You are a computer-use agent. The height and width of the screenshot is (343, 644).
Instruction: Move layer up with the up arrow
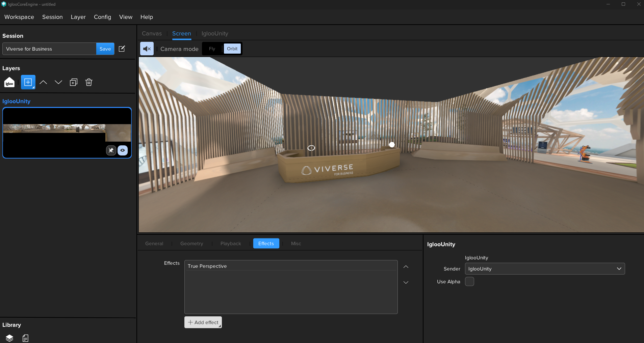43,82
